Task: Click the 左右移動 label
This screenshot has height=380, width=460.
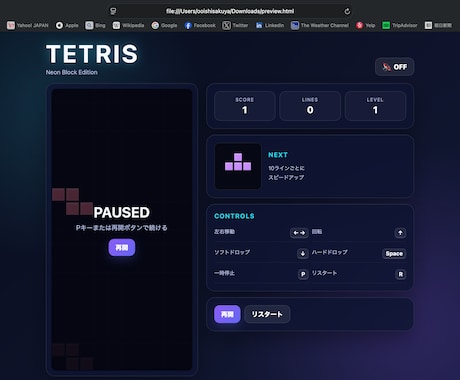Action: 224,231
